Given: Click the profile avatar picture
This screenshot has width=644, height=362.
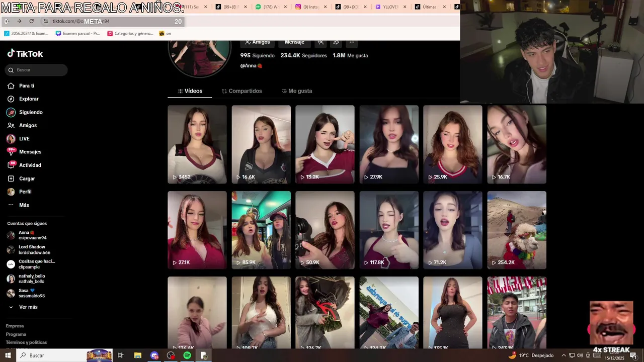Looking at the screenshot, I should point(200,58).
